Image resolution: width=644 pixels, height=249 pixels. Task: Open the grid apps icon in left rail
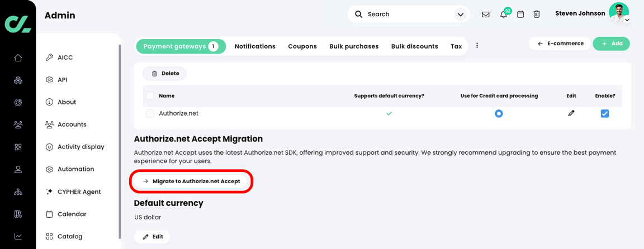[x=18, y=147]
